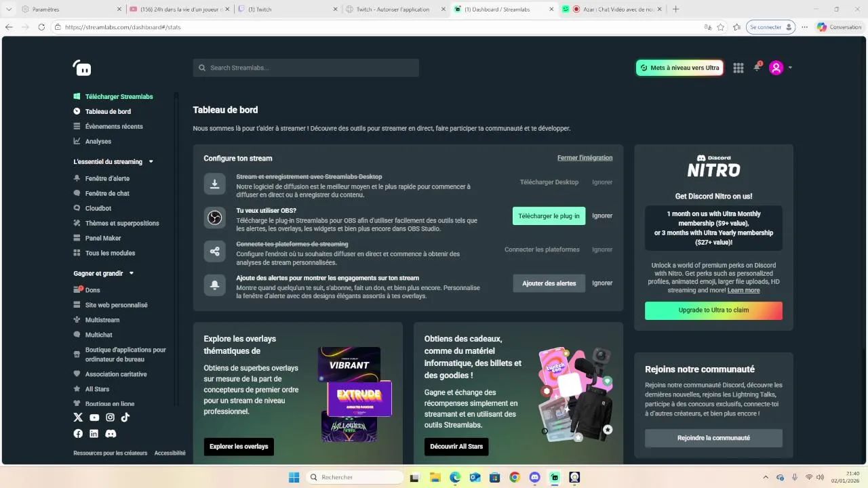Open Thèmes et superpositions
868x488 pixels.
click(x=117, y=224)
